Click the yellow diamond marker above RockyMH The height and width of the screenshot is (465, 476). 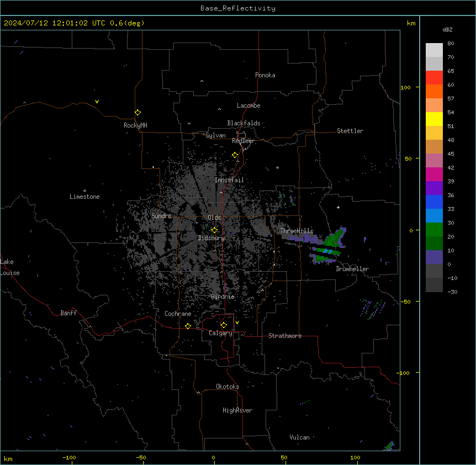(x=138, y=113)
